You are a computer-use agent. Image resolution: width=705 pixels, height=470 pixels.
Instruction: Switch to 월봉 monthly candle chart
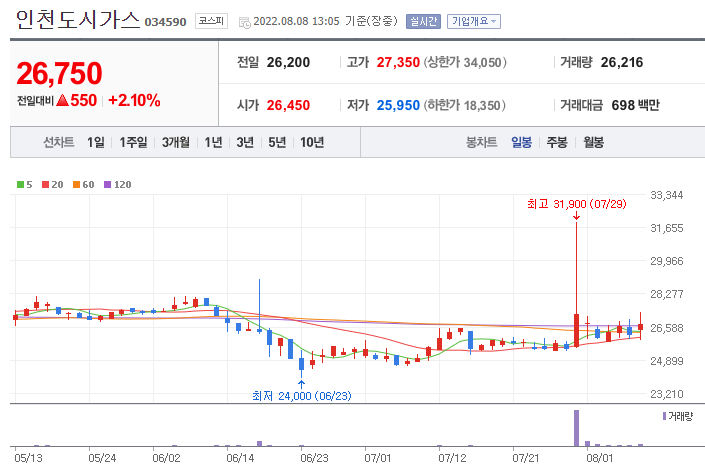pyautogui.click(x=593, y=143)
